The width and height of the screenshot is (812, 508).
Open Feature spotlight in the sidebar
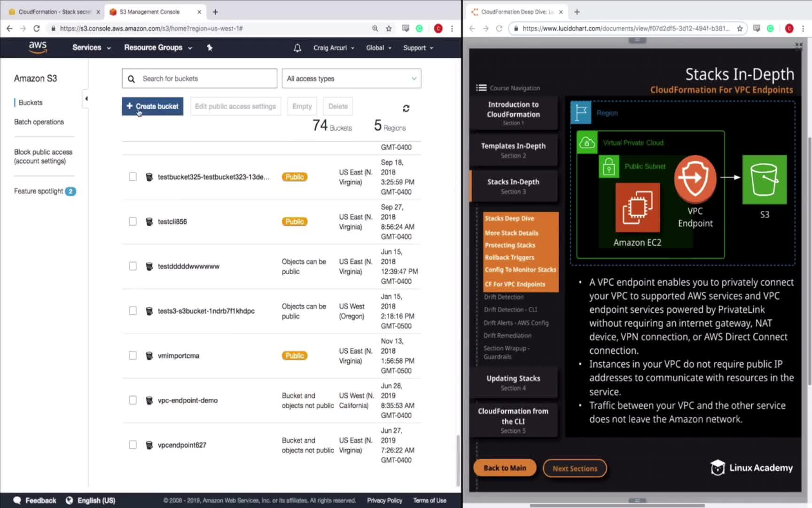click(x=45, y=191)
